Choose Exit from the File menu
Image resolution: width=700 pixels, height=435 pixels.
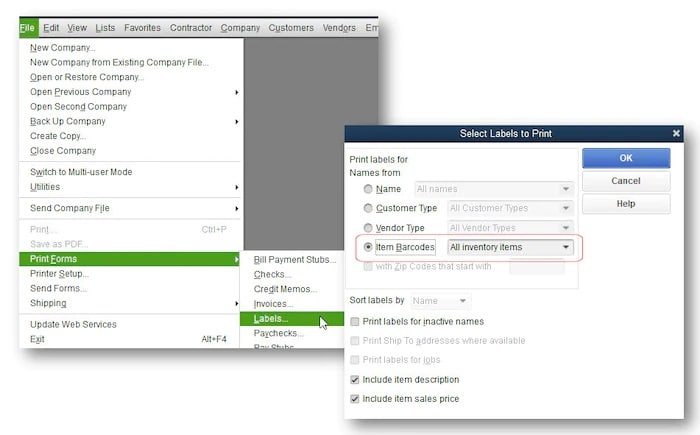(130, 339)
